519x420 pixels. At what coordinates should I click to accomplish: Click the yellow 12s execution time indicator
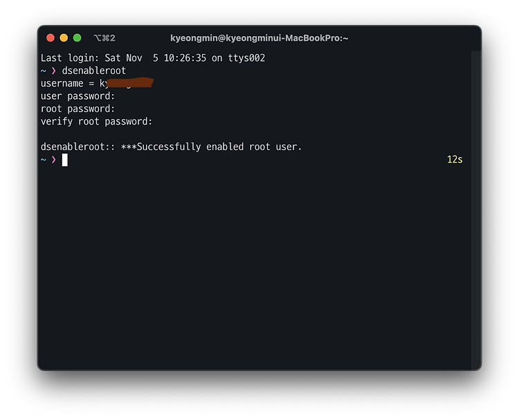coord(455,160)
